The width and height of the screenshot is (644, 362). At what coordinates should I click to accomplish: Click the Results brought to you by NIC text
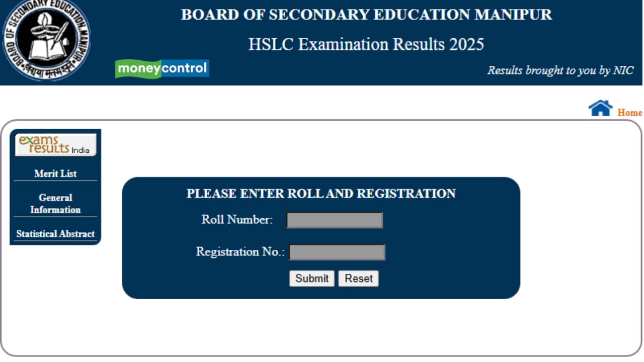pyautogui.click(x=560, y=70)
